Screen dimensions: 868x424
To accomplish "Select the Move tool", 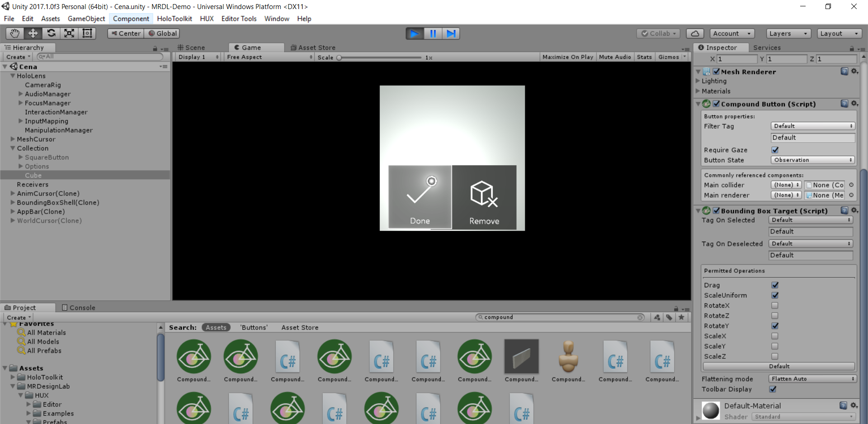I will click(x=32, y=33).
